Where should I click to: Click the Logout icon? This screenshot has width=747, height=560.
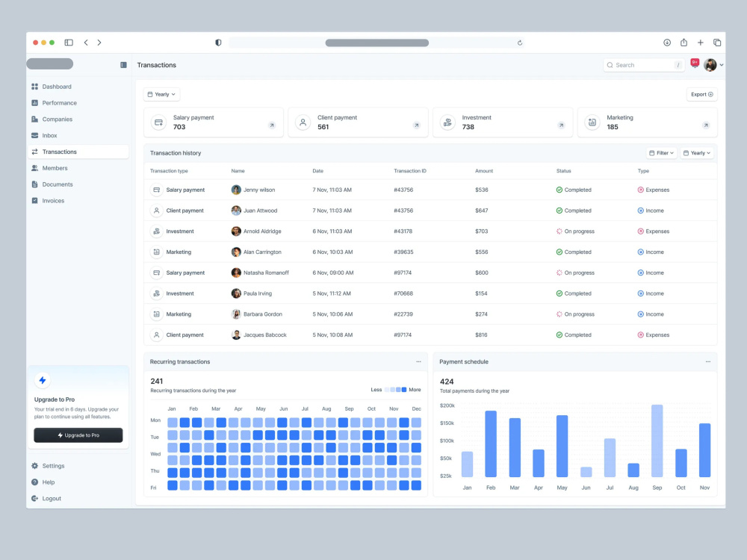(x=35, y=498)
